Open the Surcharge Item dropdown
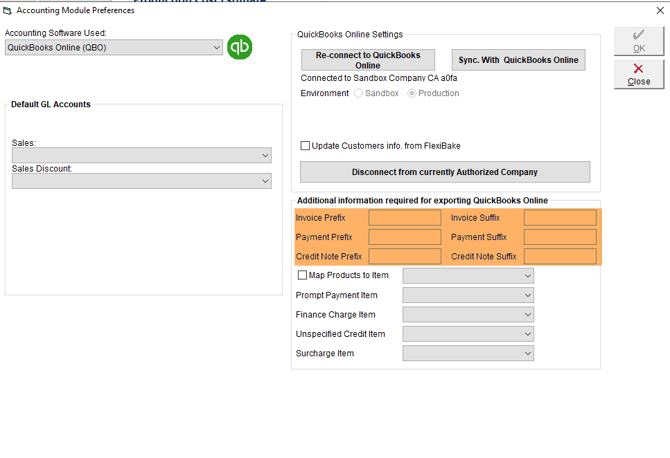This screenshot has height=458, width=670. pyautogui.click(x=468, y=353)
